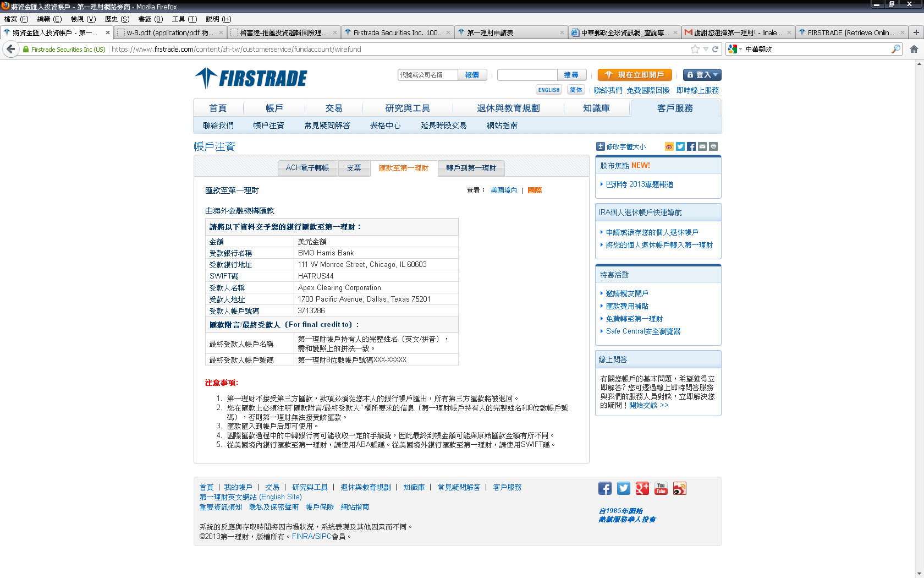
Task: Open 書籤 (B) menu
Action: [x=151, y=19]
